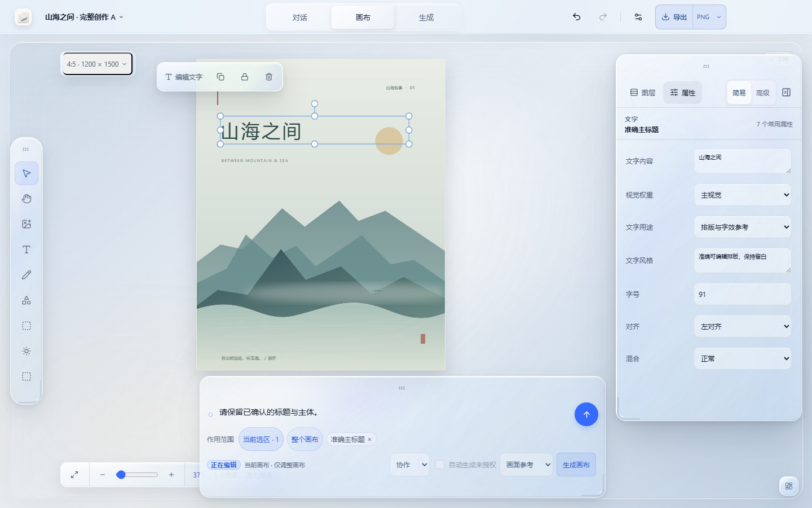Image resolution: width=812 pixels, height=508 pixels.
Task: Undo the last action
Action: point(576,17)
